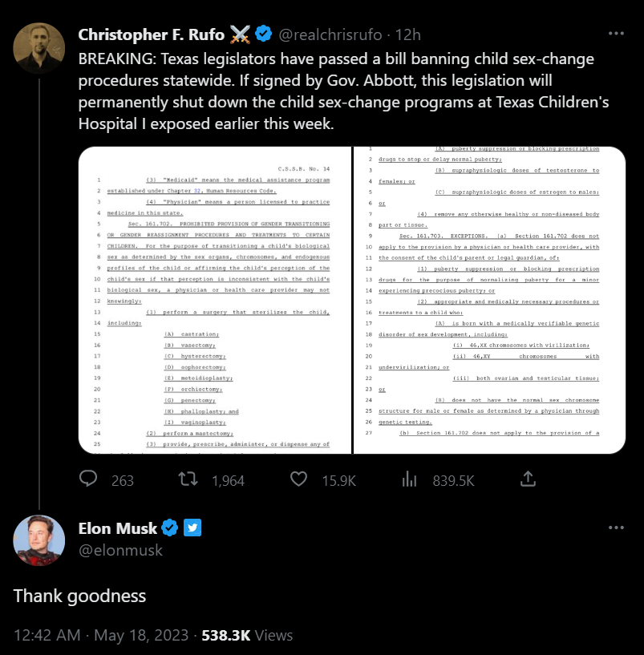
Task: Open tweet analytics via the bar chart icon
Action: click(x=409, y=478)
